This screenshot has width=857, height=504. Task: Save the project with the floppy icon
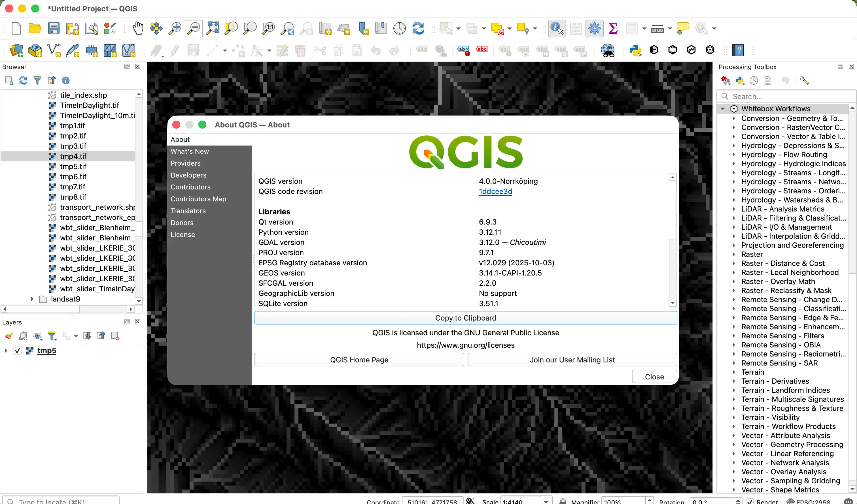click(x=53, y=28)
